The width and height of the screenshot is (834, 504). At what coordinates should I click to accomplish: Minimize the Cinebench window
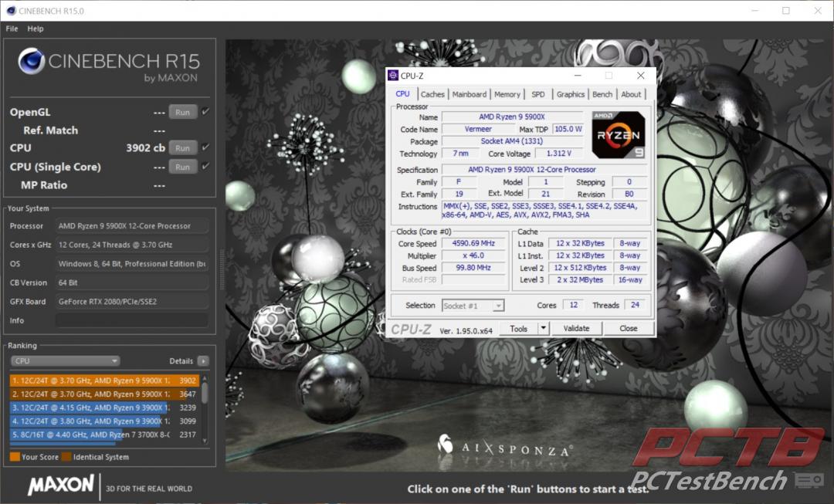(755, 11)
